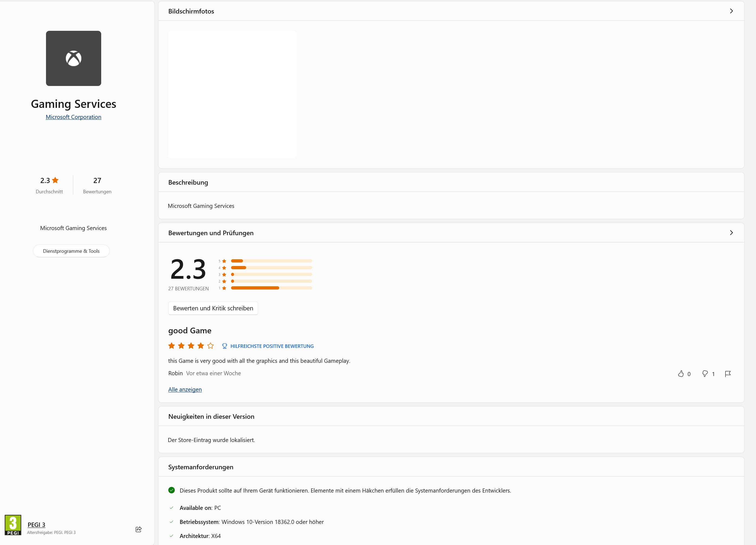756x545 pixels.
Task: Click the trophy icon beside most helpful review
Action: click(x=224, y=346)
